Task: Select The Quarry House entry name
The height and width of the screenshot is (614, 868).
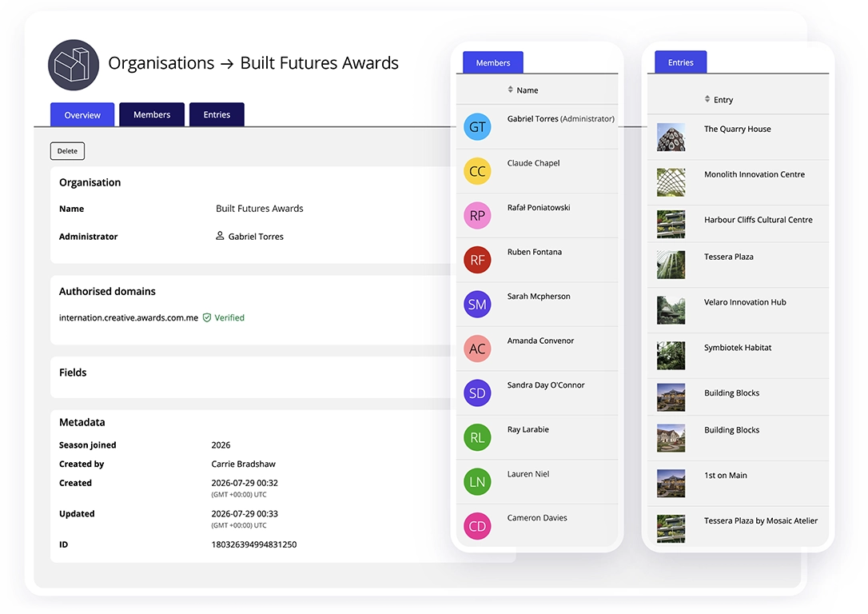Action: pyautogui.click(x=738, y=129)
